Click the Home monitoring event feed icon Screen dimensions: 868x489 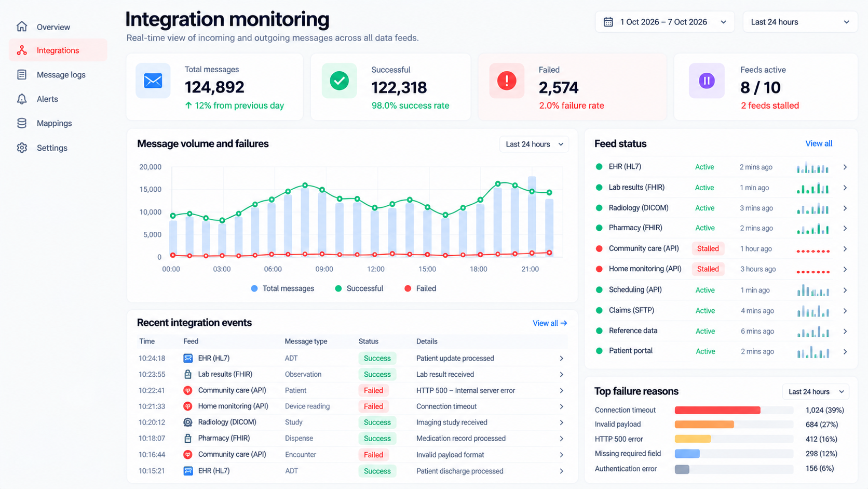(x=188, y=406)
